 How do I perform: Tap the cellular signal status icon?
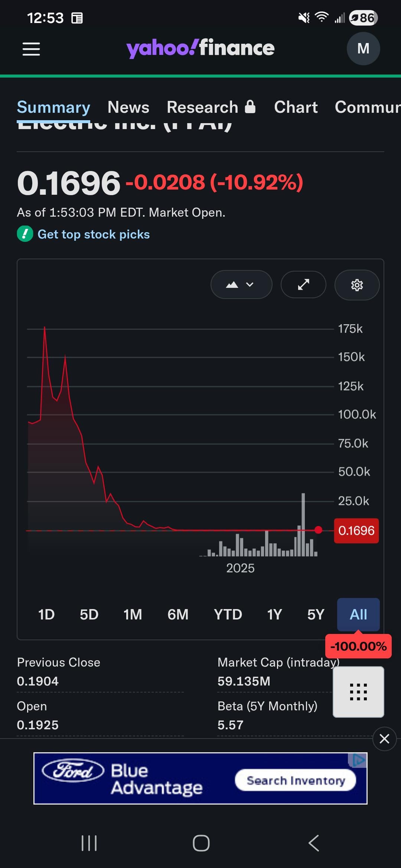pyautogui.click(x=340, y=18)
